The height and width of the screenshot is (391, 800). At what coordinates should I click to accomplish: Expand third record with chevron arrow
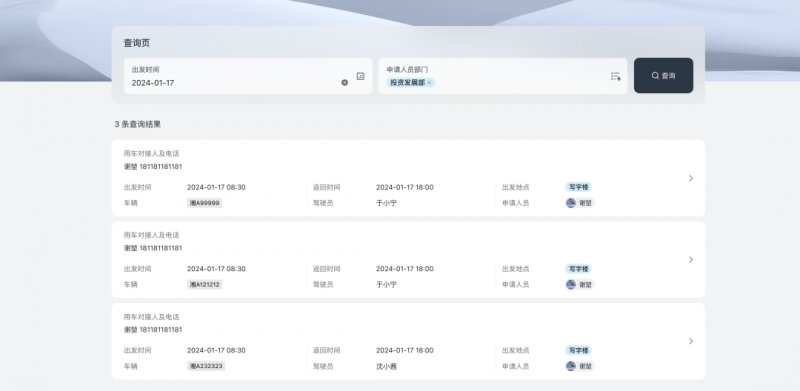click(x=691, y=341)
